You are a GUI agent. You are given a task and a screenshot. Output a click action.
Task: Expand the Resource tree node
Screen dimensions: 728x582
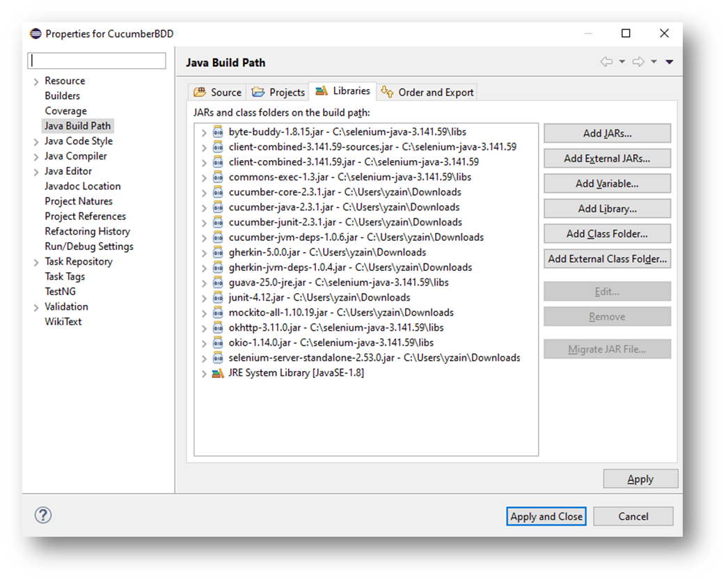(x=36, y=81)
